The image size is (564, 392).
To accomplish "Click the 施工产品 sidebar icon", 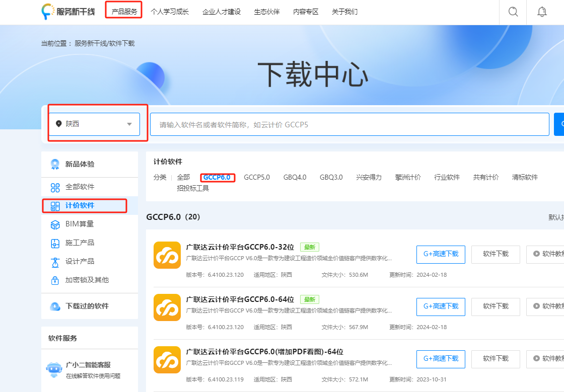I will (x=55, y=243).
